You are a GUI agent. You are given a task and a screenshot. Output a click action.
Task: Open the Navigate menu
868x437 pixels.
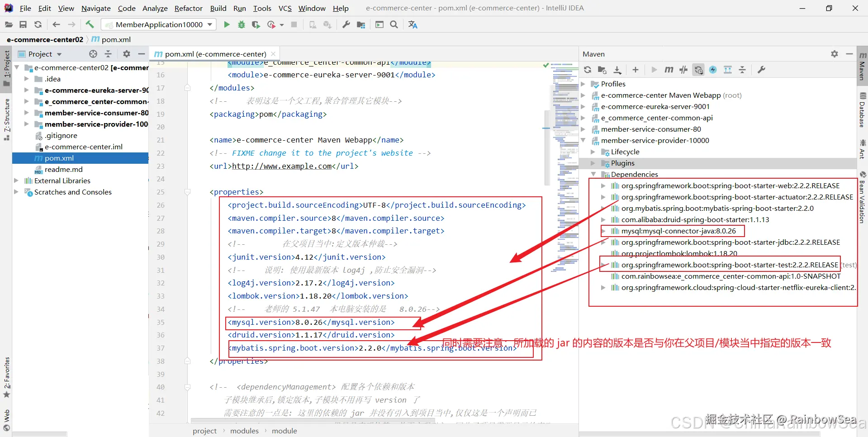pos(96,8)
